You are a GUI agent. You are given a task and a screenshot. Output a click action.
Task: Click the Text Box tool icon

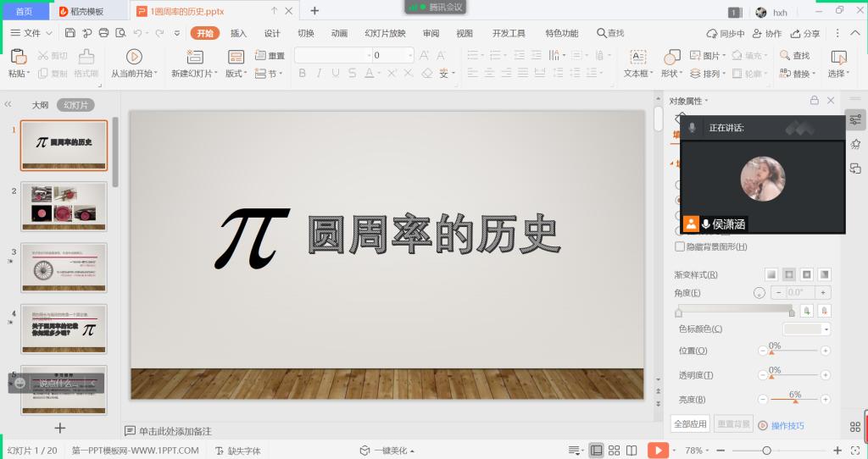(637, 57)
